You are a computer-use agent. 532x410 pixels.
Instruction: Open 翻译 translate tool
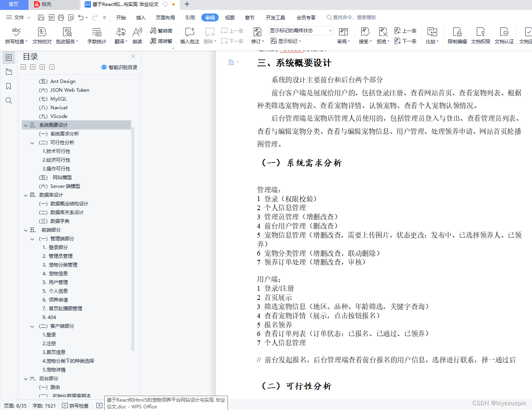tap(121, 35)
